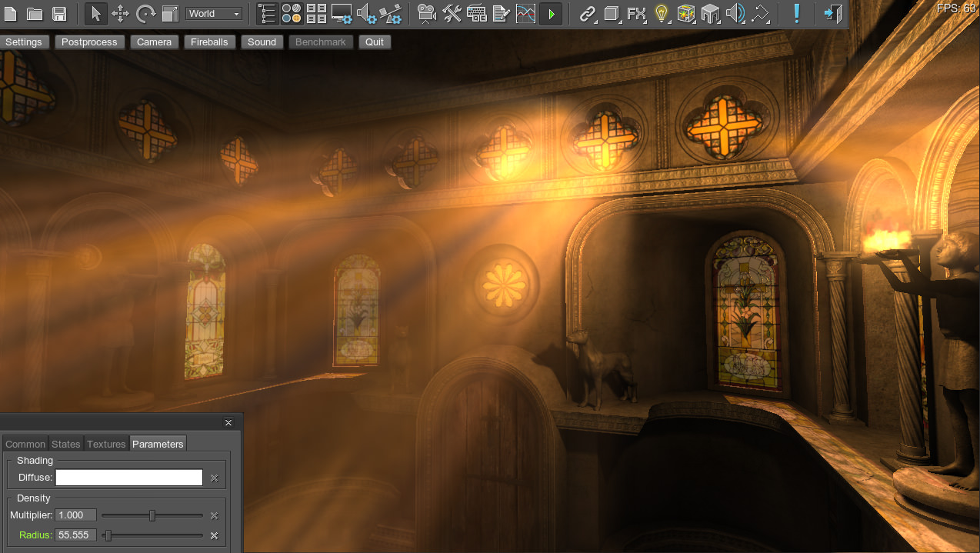This screenshot has height=553, width=980.
Task: Open the Settings menu button
Action: [24, 42]
